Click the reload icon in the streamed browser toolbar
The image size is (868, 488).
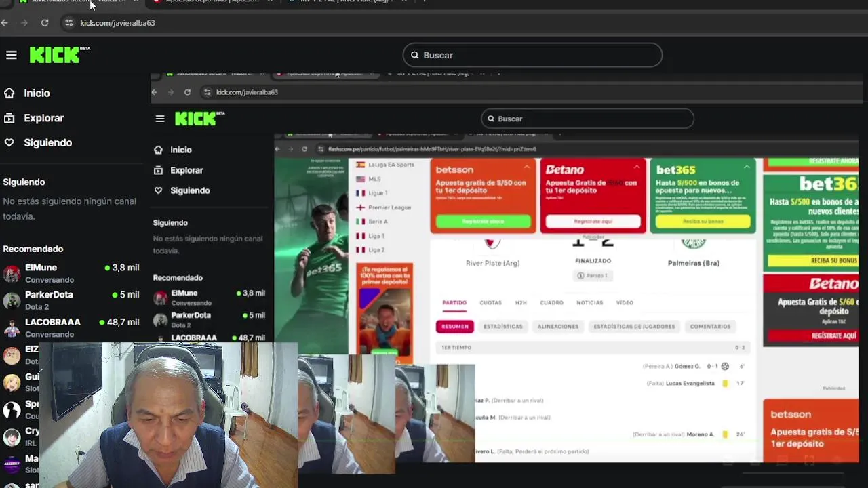tap(187, 92)
